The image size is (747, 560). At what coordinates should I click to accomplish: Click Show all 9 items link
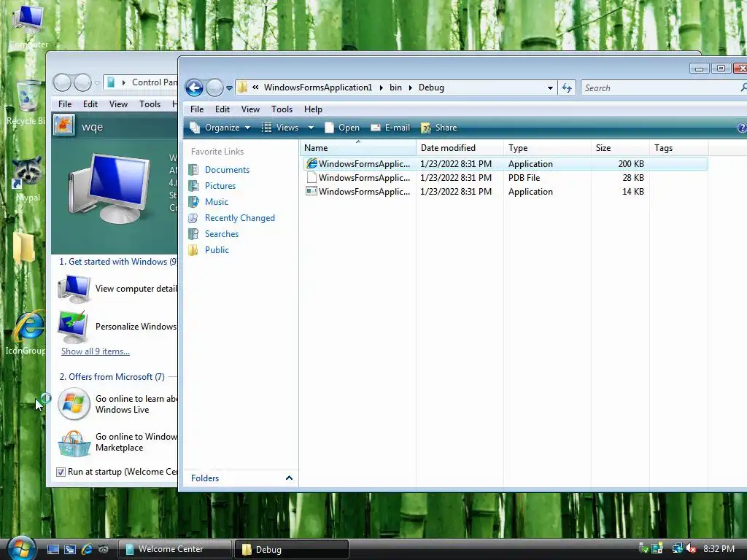96,351
